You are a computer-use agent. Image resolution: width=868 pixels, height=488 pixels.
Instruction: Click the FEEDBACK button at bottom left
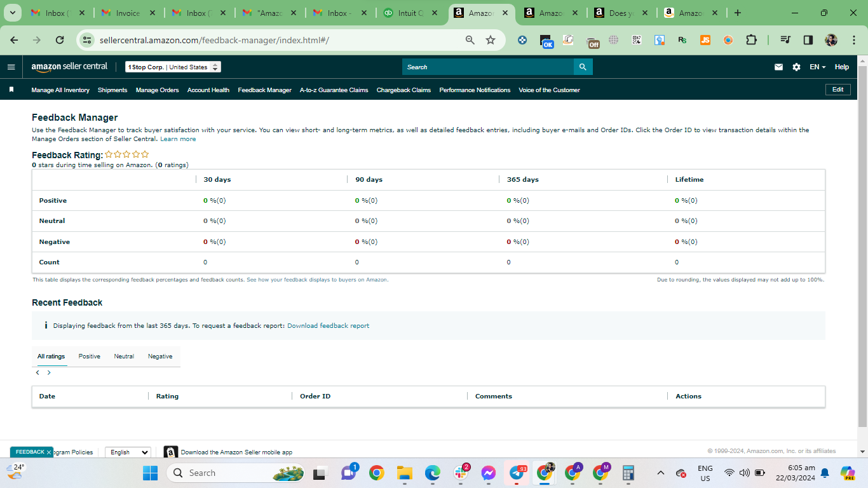coord(30,452)
